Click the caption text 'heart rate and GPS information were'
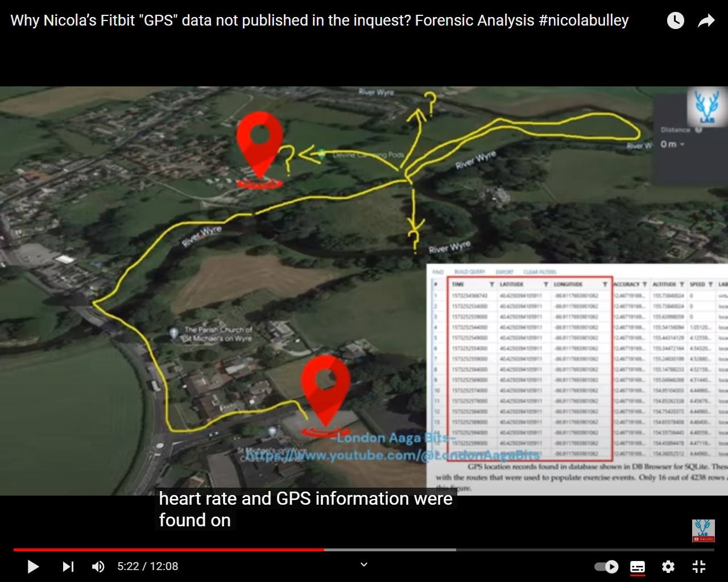728x582 pixels. [x=305, y=498]
